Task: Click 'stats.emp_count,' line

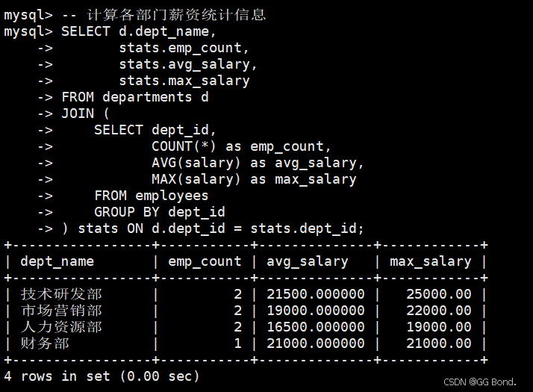Action: click(x=184, y=48)
